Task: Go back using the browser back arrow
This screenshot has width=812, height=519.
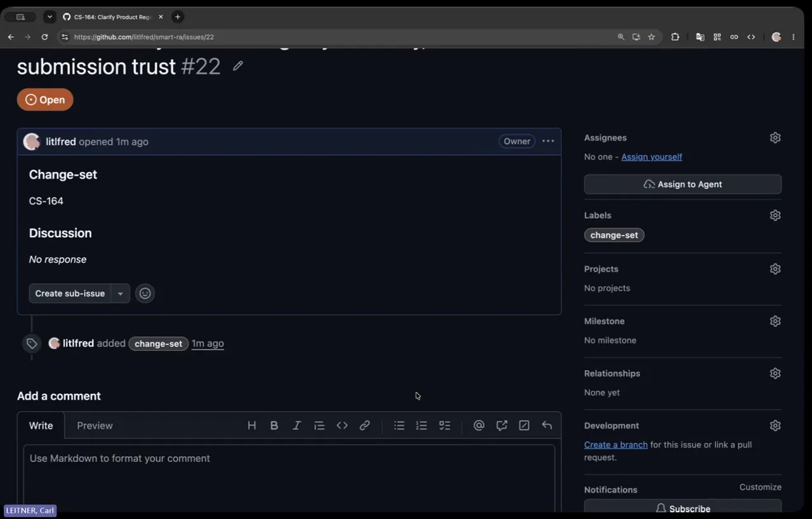Action: (11, 37)
